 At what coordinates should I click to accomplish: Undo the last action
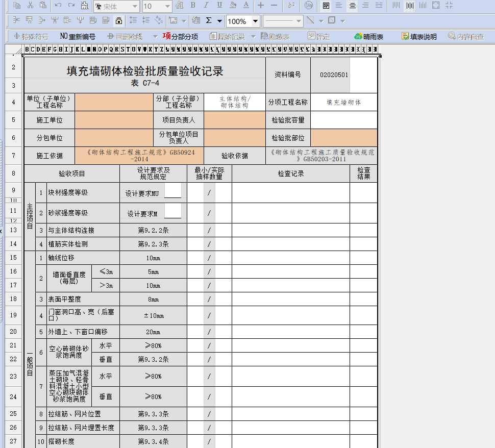click(x=58, y=6)
